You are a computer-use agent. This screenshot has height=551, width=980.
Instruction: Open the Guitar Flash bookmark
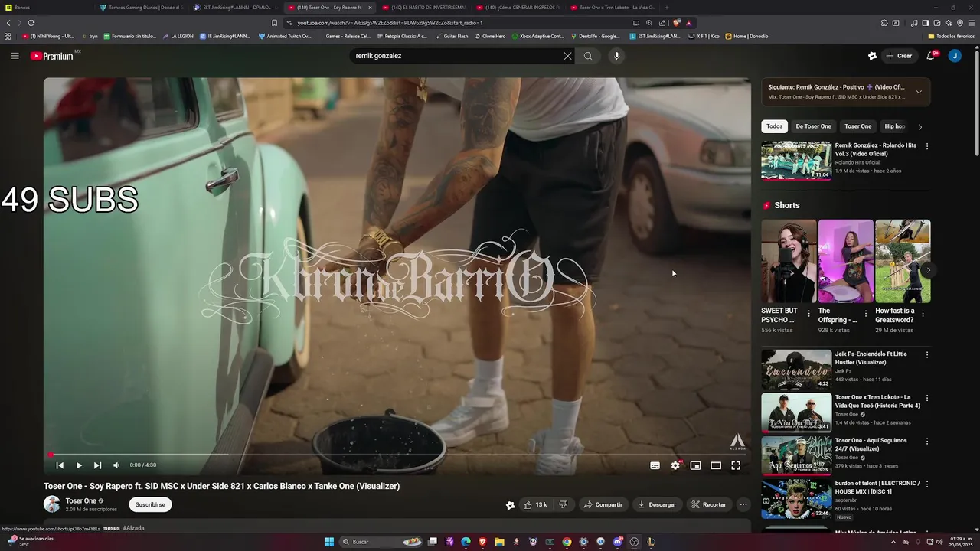[452, 36]
